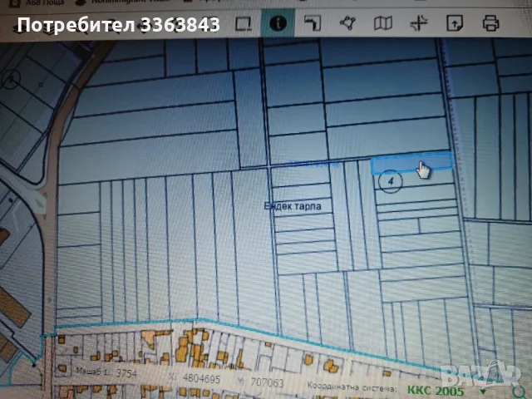Viewport: 532px width, 399px height.
Task: Activate the polygon drawing tool
Action: 347,23
